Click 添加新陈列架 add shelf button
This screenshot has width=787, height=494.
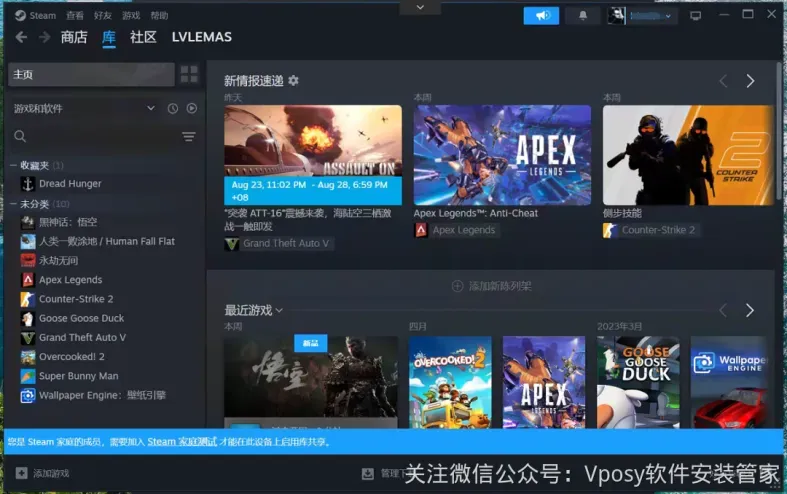coord(491,286)
